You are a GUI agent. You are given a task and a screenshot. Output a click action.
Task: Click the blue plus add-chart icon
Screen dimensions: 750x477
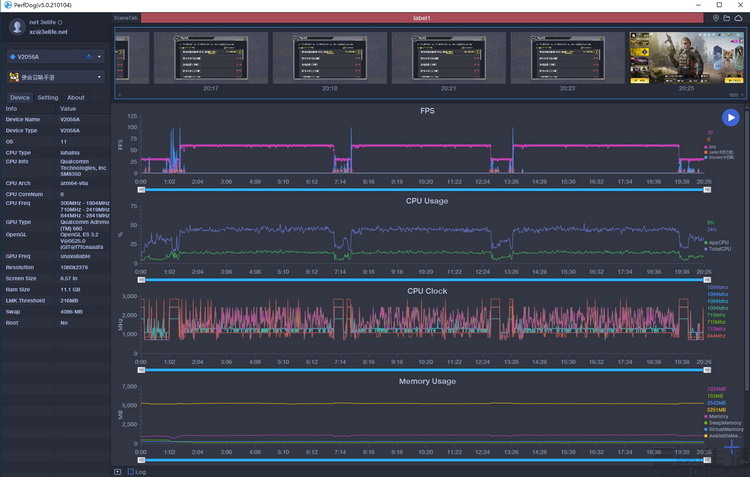tap(731, 447)
